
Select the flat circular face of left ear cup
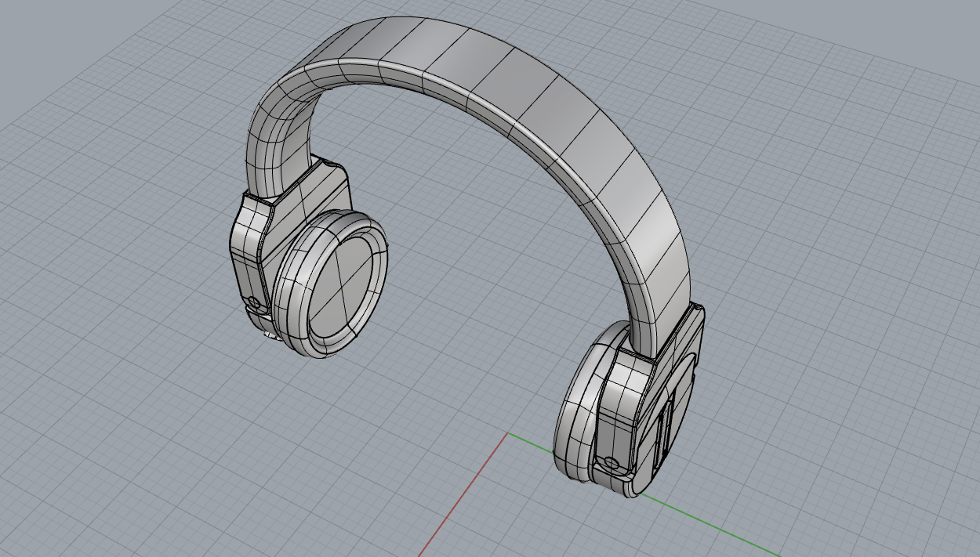point(339,288)
